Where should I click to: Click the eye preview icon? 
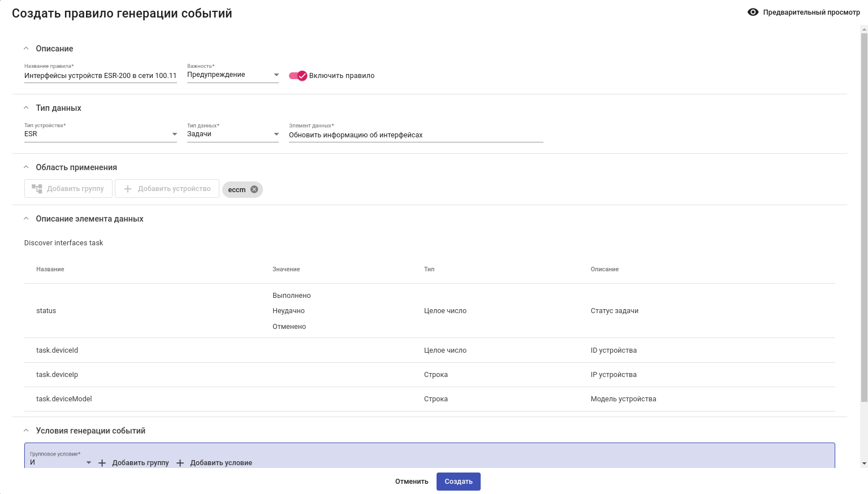(753, 12)
